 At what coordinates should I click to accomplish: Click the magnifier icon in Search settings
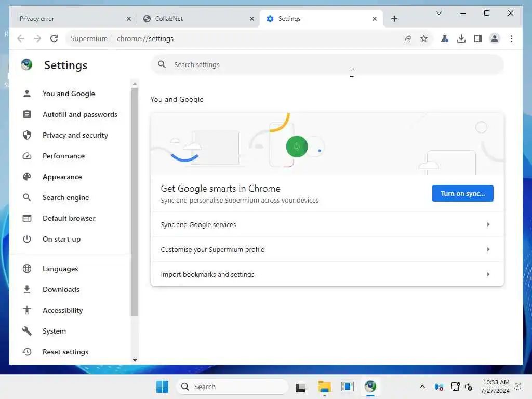tap(162, 64)
